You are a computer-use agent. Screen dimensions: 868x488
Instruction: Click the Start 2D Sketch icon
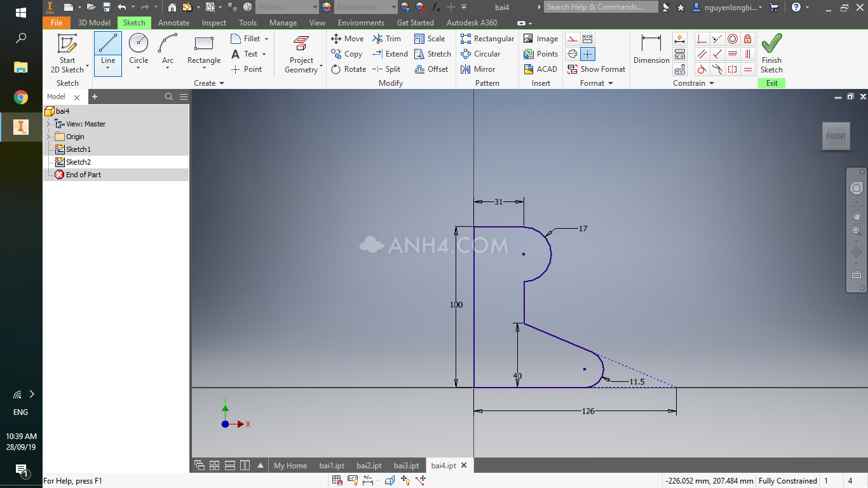pos(67,43)
